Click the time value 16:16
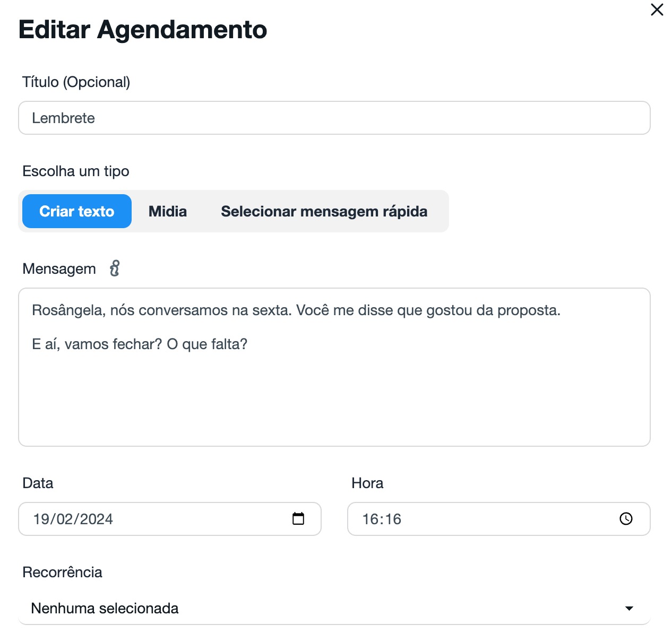672x642 pixels. pos(382,519)
